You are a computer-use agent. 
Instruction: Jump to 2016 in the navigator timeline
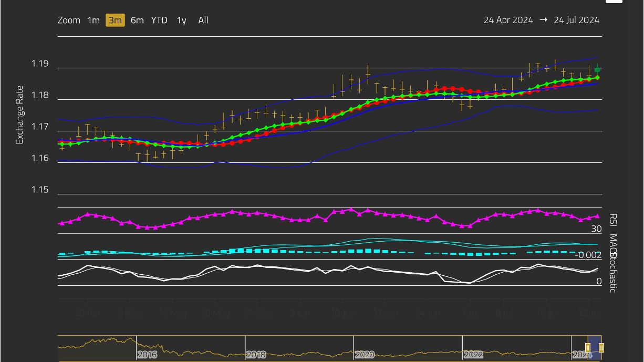click(x=147, y=355)
